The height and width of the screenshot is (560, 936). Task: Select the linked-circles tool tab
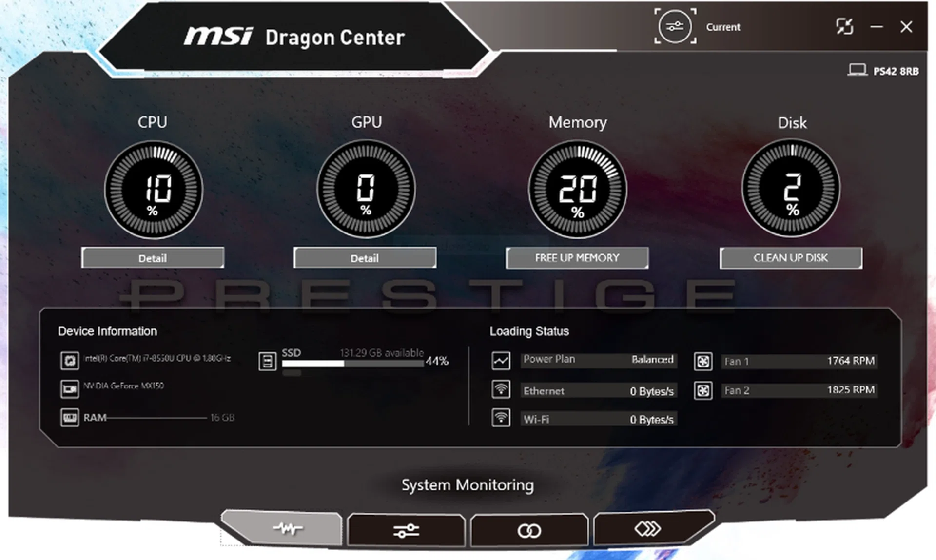[529, 529]
